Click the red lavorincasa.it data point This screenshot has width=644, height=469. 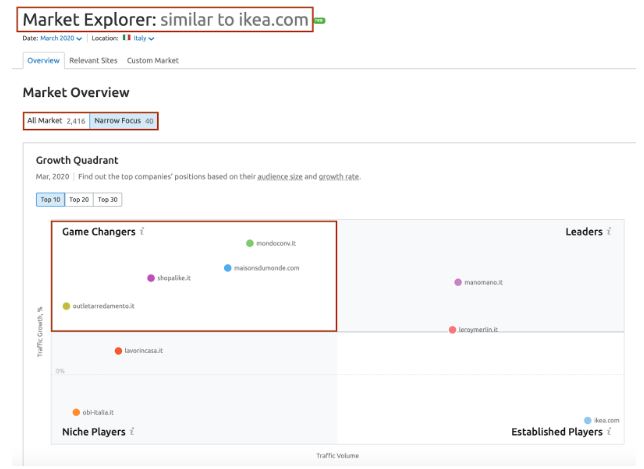point(118,351)
